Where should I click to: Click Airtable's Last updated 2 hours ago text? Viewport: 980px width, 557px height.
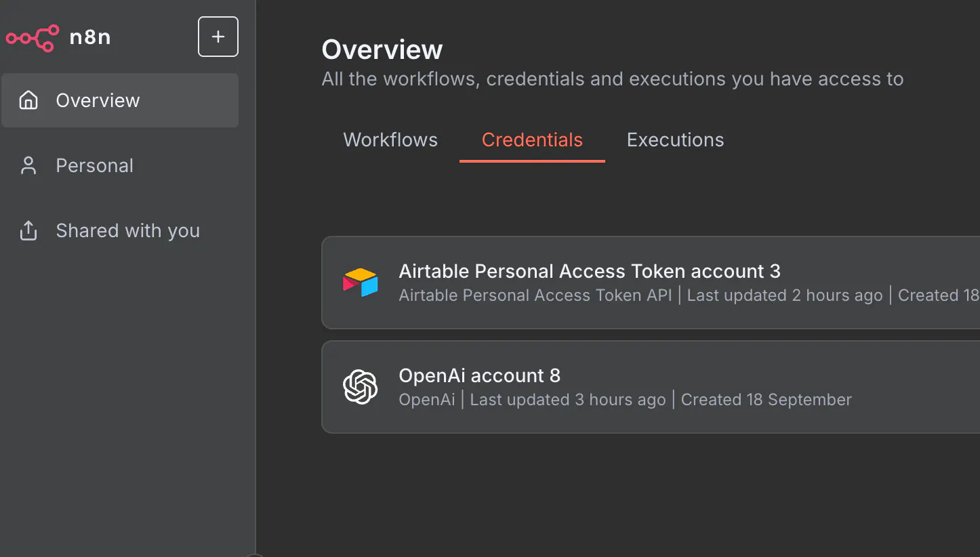coord(785,295)
